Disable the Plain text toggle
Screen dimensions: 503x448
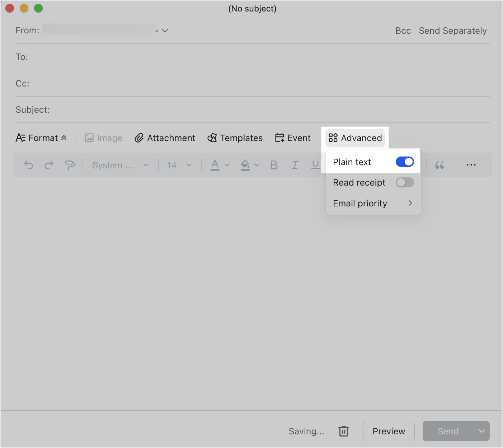click(405, 162)
